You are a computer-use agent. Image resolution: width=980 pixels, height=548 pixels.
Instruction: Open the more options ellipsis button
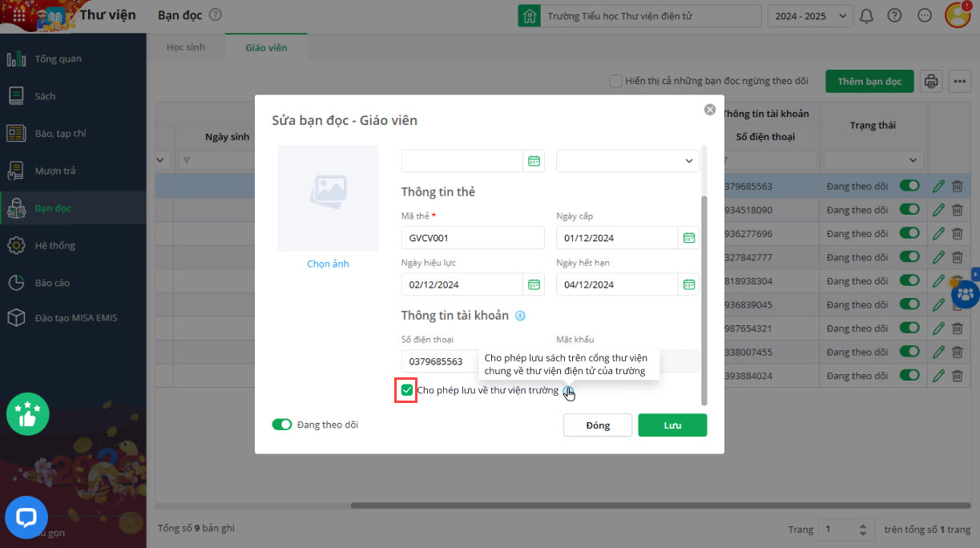[x=960, y=81]
